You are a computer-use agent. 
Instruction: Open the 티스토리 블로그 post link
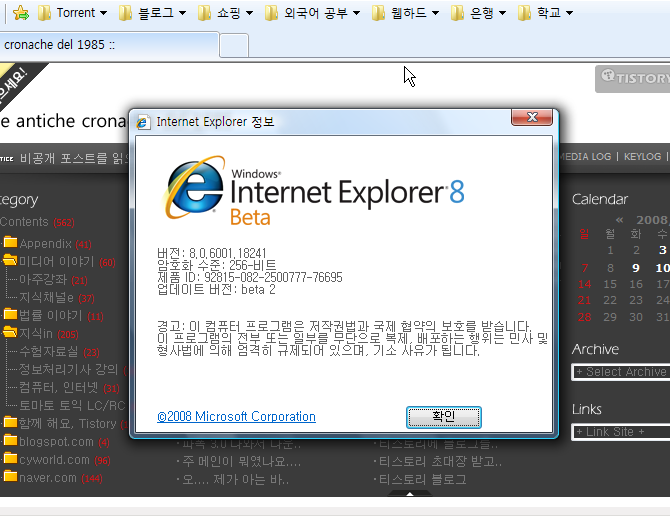(x=422, y=479)
